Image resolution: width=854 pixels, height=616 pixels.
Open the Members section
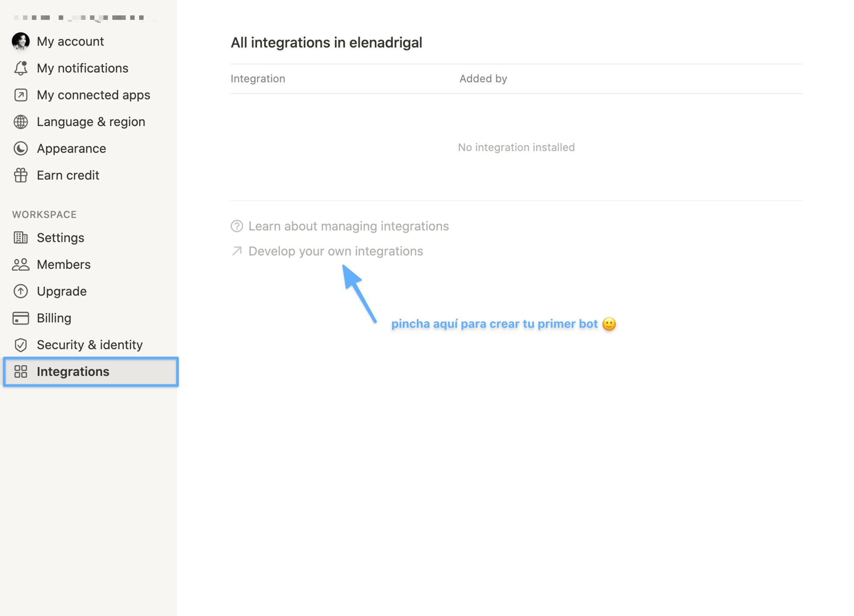pyautogui.click(x=64, y=264)
